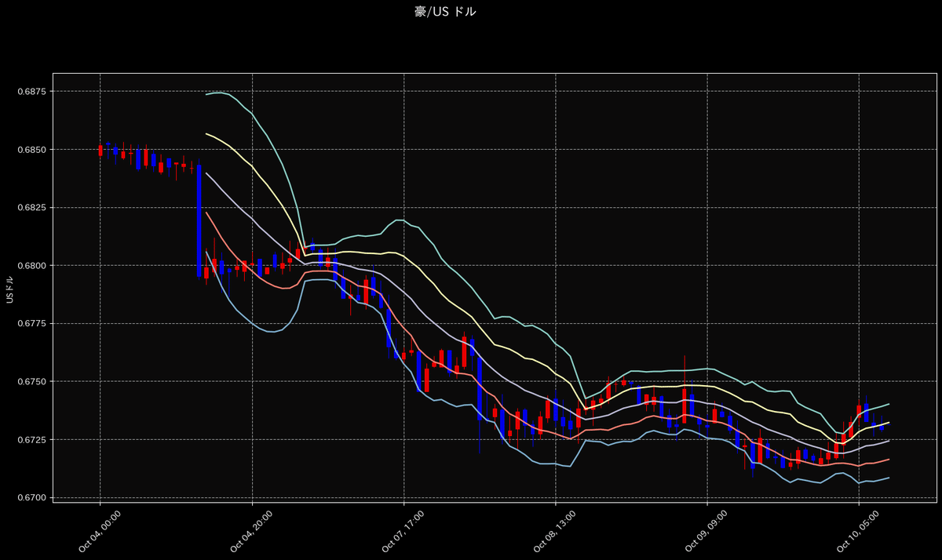Screen dimensions: 942x560
Task: Click the 0.6700 y-axis label
Action: [34, 498]
